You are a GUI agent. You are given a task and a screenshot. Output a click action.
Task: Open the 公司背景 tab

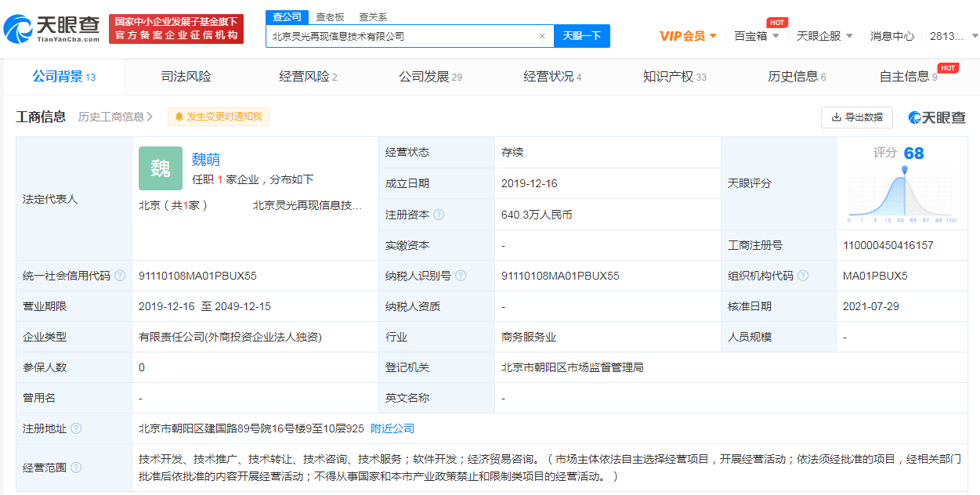coord(64,77)
